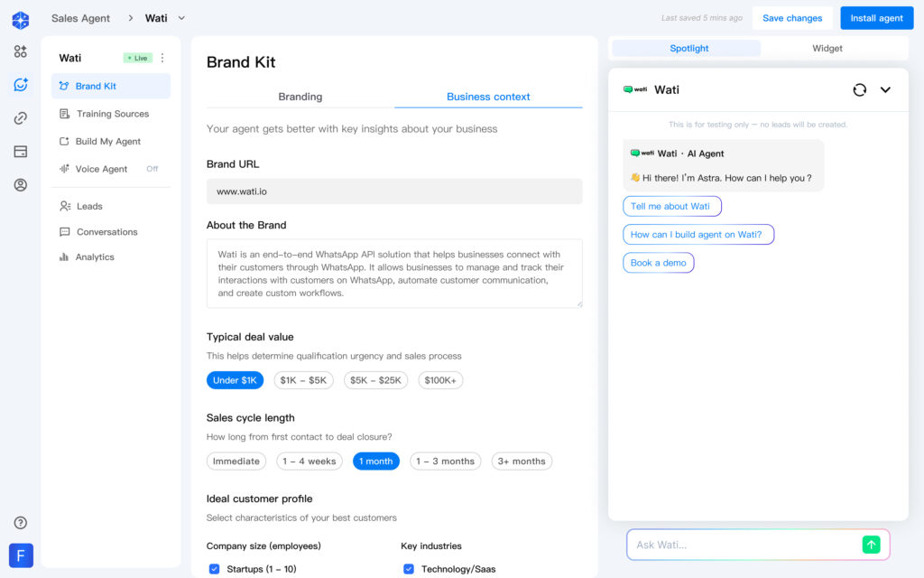Refresh the Wati chat preview
Screen dimensions: 924x578
tap(859, 89)
